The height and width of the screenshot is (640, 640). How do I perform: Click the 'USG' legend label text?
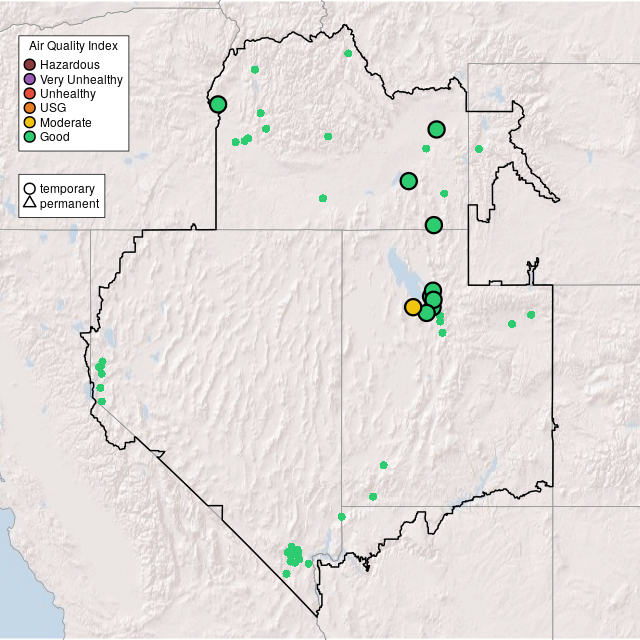53,108
